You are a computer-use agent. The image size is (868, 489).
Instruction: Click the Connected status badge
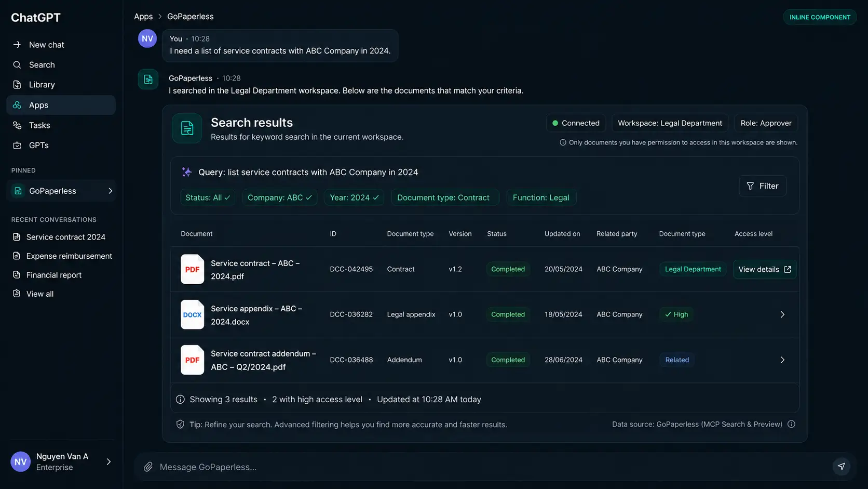click(x=575, y=123)
